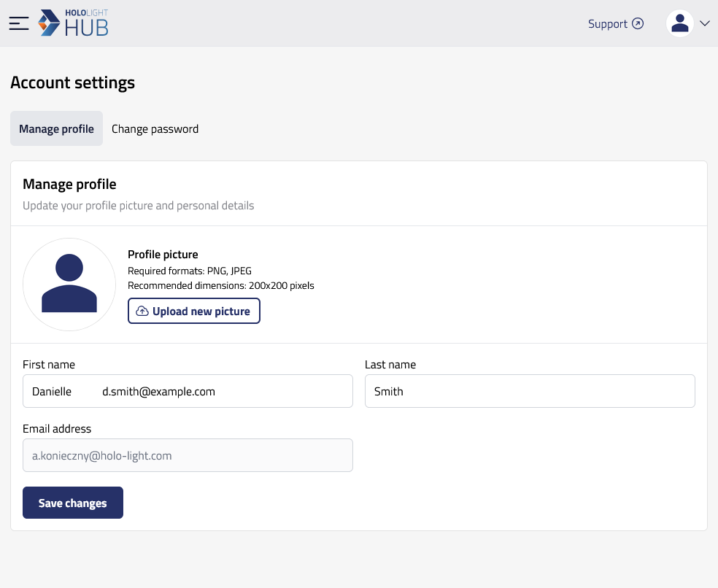Viewport: 718px width, 588px height.
Task: Open the hamburger navigation menu
Action: [x=19, y=23]
